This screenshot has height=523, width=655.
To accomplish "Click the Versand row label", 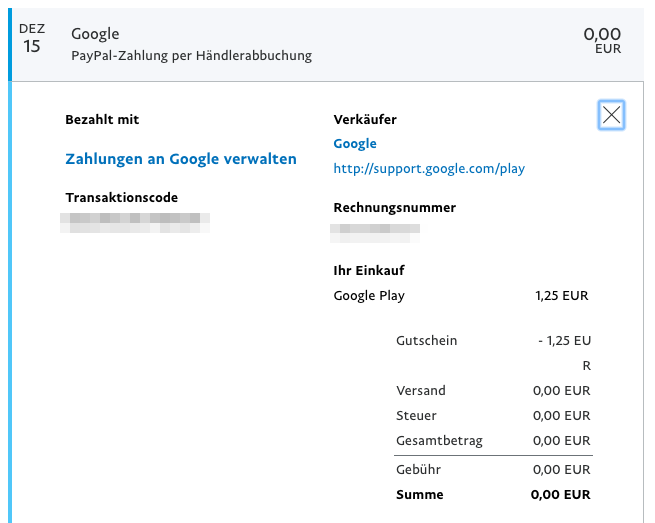I will (x=421, y=391).
